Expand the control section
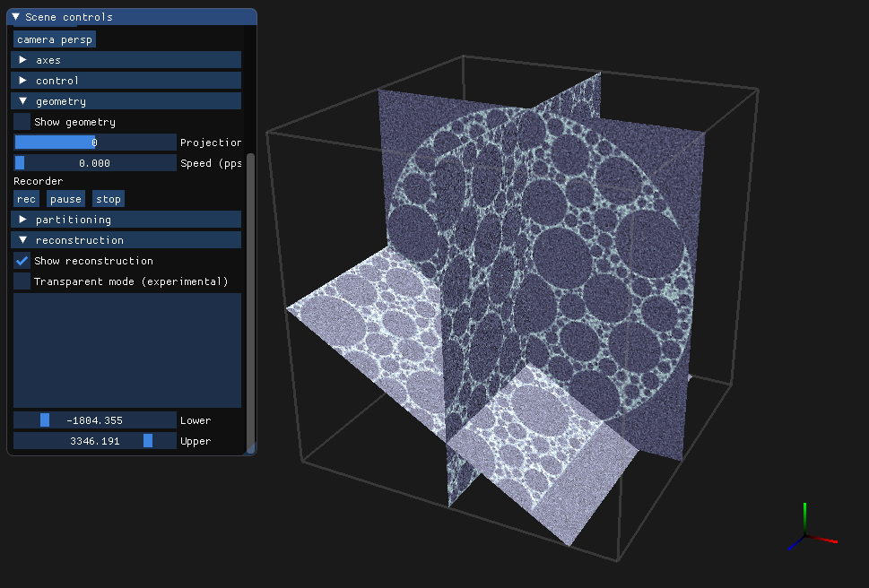Viewport: 869px width, 588px height. click(x=23, y=81)
